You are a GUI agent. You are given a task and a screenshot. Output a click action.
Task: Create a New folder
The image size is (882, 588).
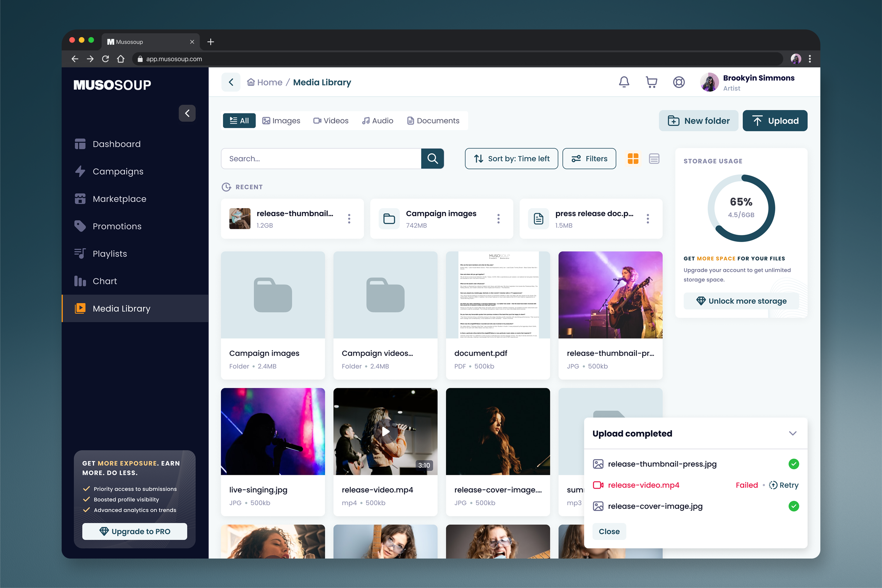click(698, 121)
